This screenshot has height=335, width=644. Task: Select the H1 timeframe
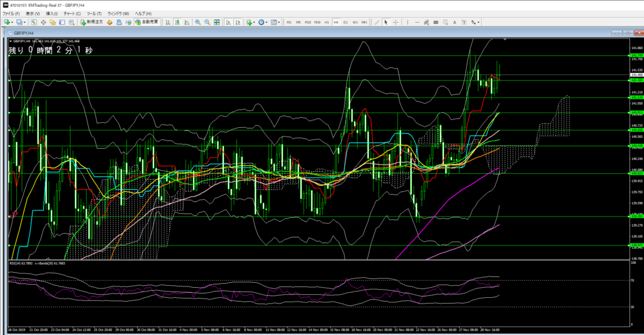click(327, 22)
